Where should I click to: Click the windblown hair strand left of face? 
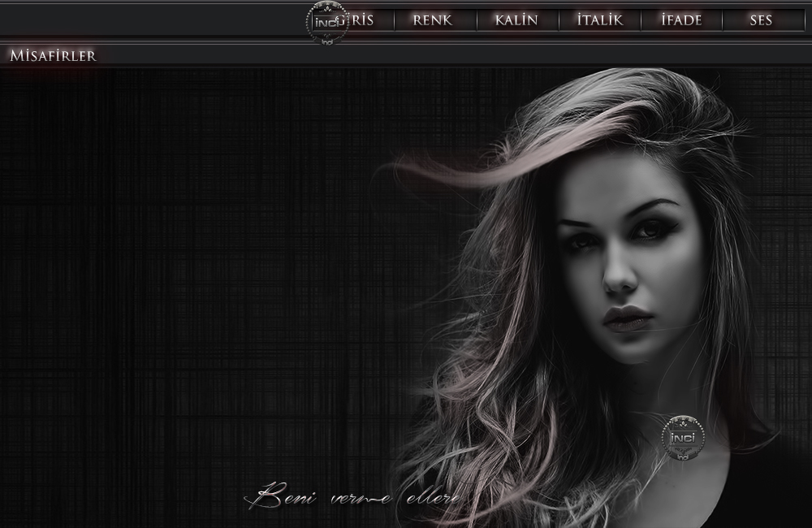click(455, 168)
